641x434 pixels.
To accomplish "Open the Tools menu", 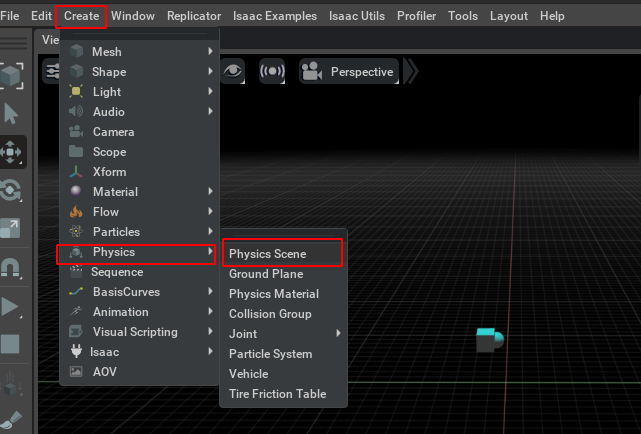I will click(x=463, y=16).
